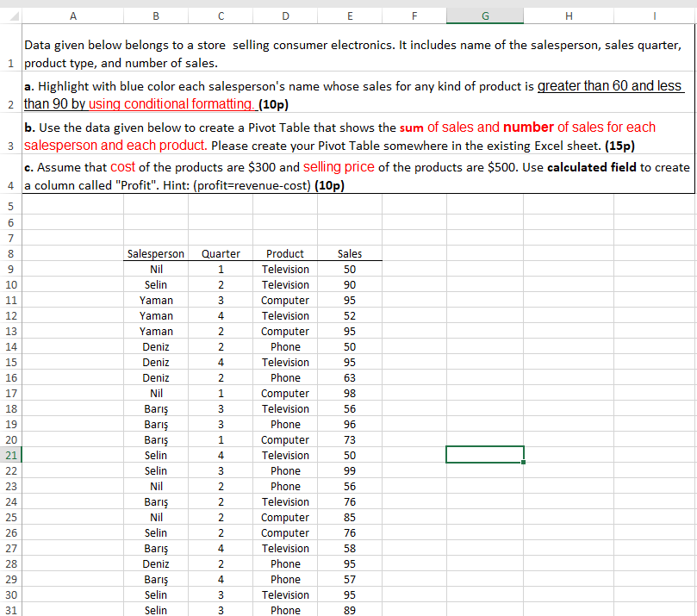The width and height of the screenshot is (697, 616).
Task: Select the currently active cell in column G
Action: coord(484,455)
